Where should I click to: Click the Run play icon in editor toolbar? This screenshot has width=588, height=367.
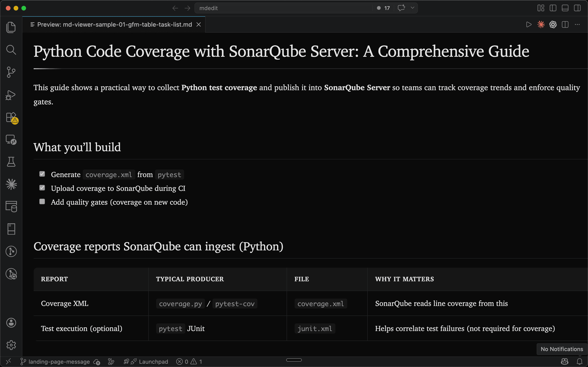tap(528, 24)
